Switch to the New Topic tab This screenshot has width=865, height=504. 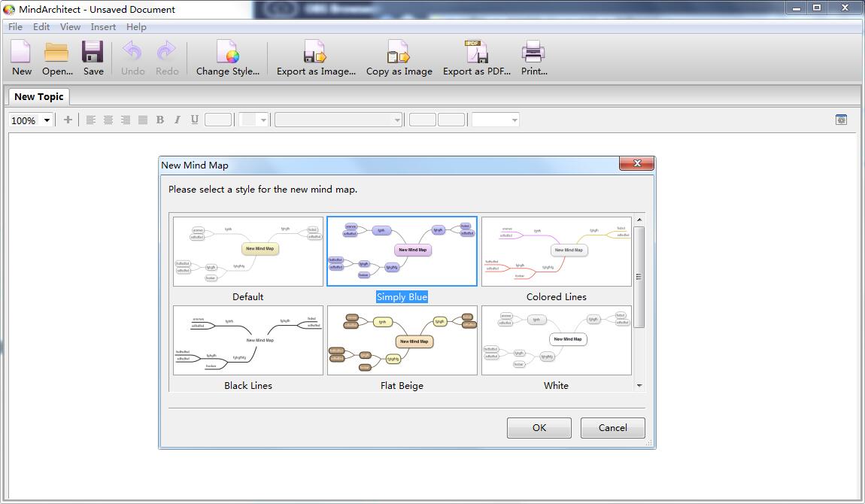point(38,96)
